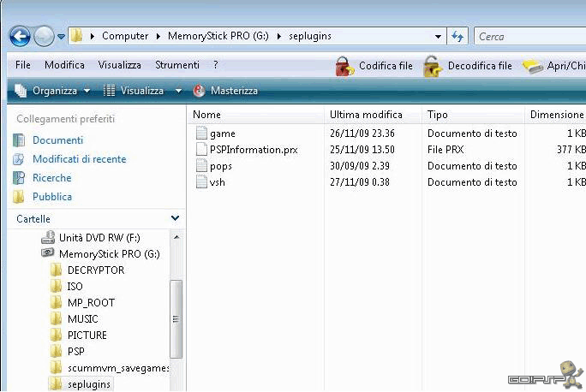Click the yellow Apri/Chiudi drive icon

click(x=533, y=67)
